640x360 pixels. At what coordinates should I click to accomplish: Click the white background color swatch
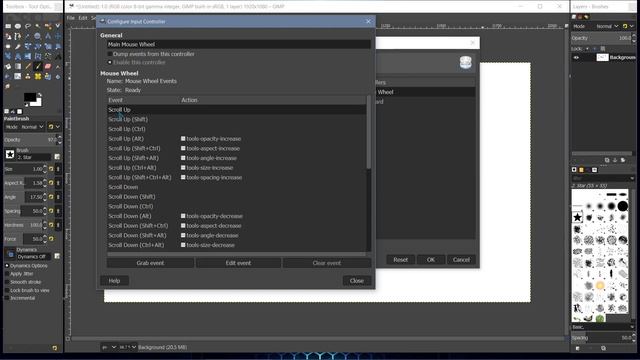point(38,102)
